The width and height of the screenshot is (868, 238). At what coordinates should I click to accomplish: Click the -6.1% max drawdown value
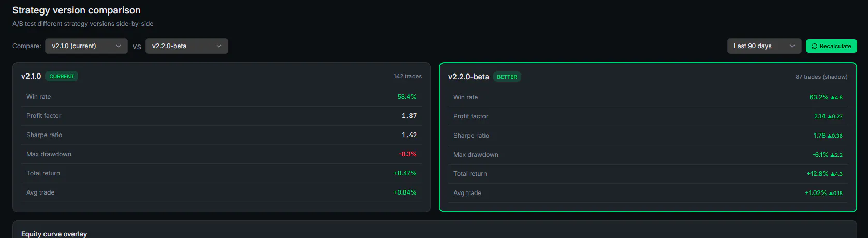point(820,155)
